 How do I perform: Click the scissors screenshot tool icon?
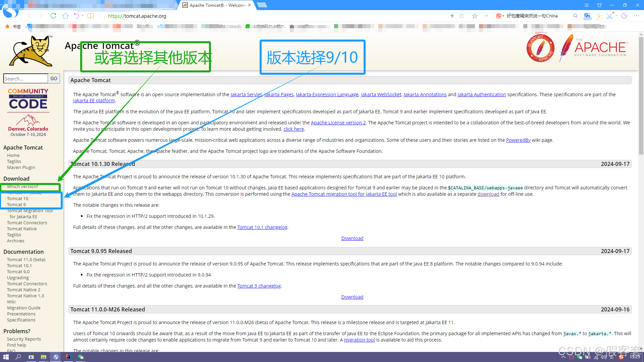pos(609,16)
